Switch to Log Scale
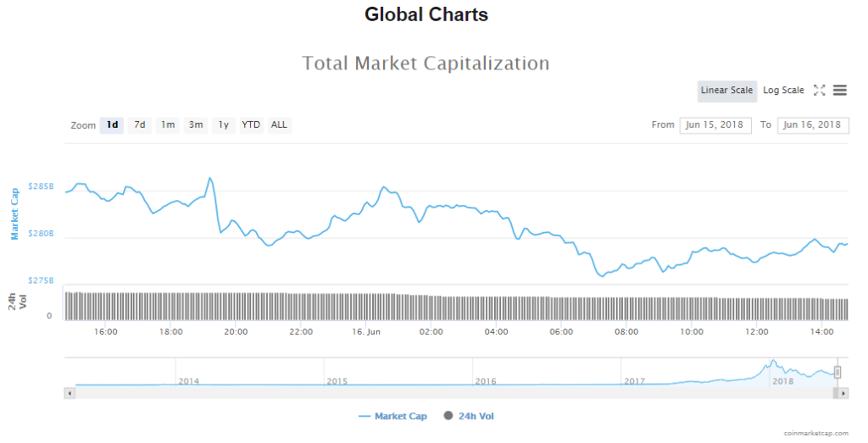Screen dimensions: 868x443 (x=783, y=91)
